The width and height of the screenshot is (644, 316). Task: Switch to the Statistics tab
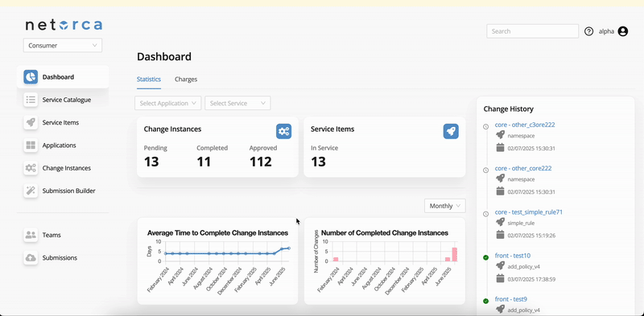149,80
